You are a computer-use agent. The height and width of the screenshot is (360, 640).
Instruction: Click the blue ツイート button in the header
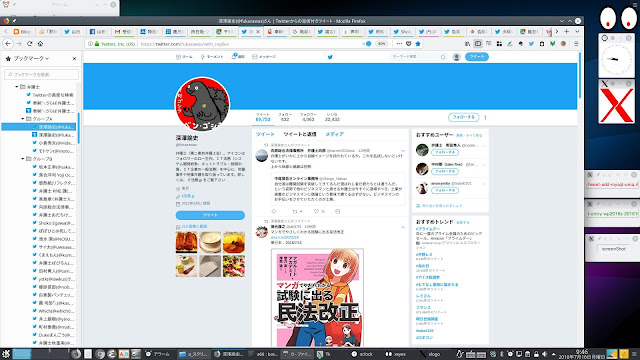click(x=477, y=57)
